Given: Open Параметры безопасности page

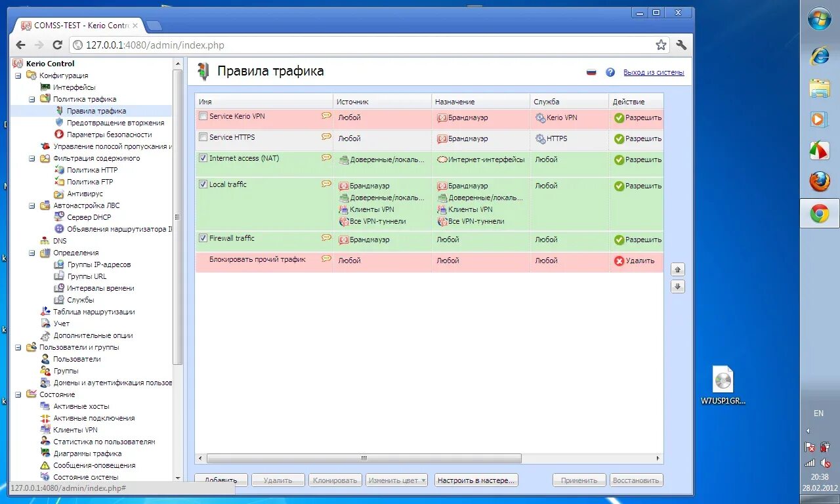Looking at the screenshot, I should point(109,135).
